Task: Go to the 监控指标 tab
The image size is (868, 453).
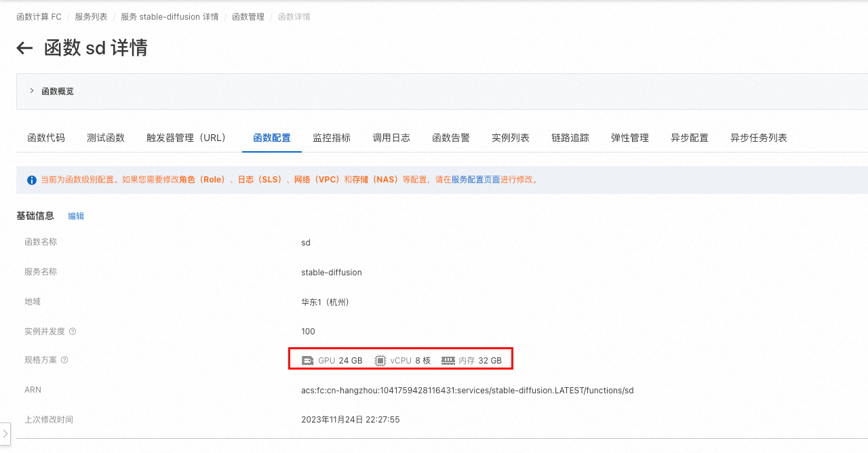Action: 332,138
